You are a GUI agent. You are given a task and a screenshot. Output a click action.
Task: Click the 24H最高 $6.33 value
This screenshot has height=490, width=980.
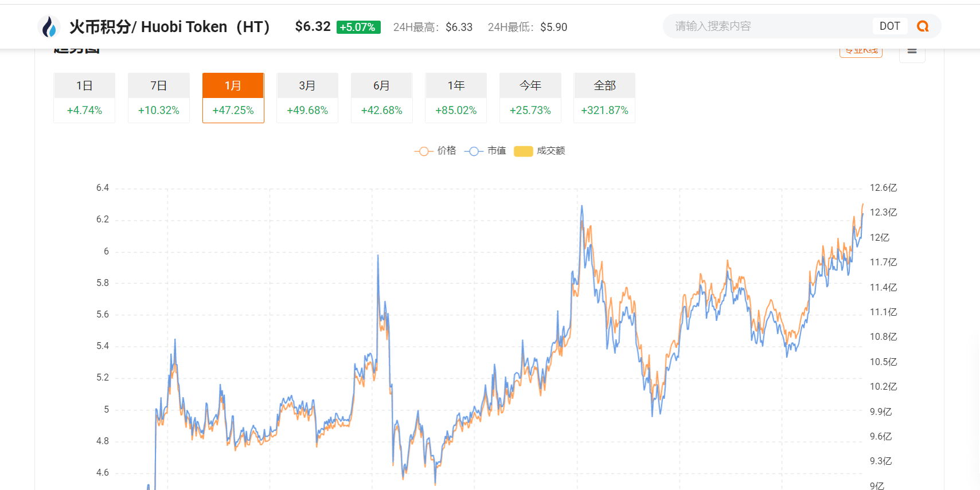[x=459, y=27]
